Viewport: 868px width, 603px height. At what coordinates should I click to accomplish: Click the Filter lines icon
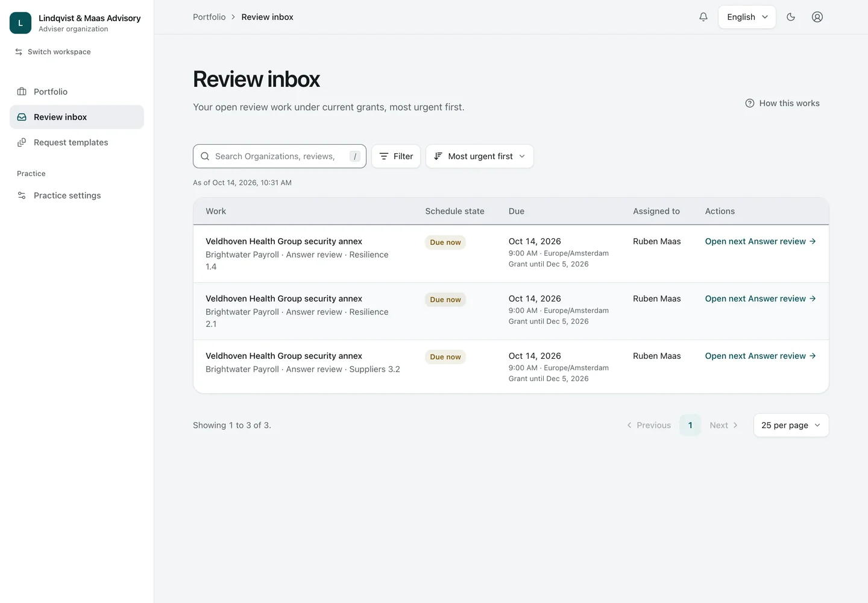384,156
